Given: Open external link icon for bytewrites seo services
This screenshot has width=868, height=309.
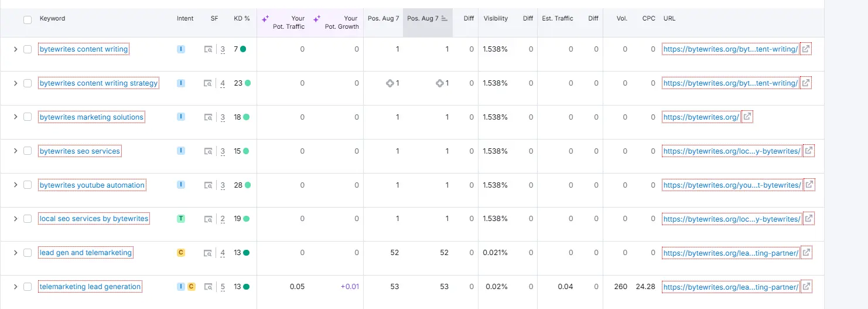Looking at the screenshot, I should click(808, 151).
